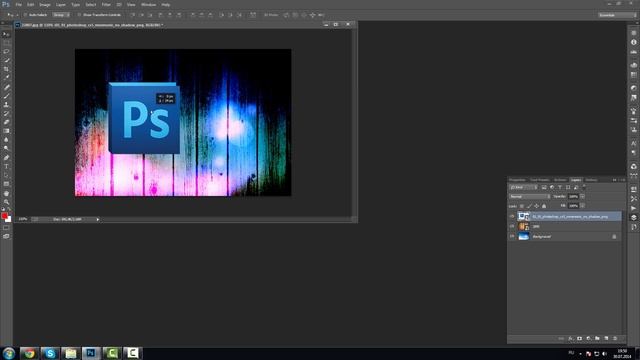This screenshot has width=640, height=360.
Task: Open the Normal blend mode dropdown
Action: (x=529, y=197)
